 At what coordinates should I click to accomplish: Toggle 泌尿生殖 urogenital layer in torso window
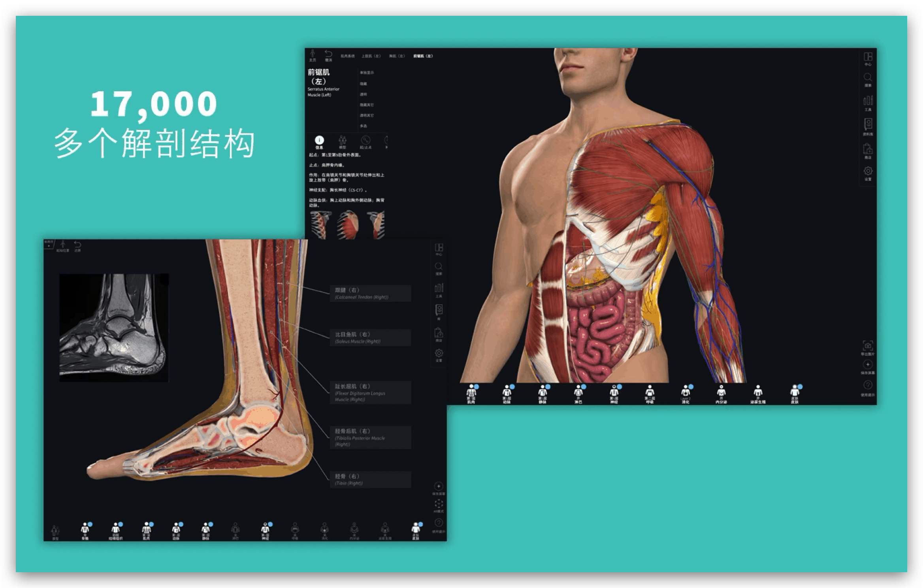(x=758, y=394)
